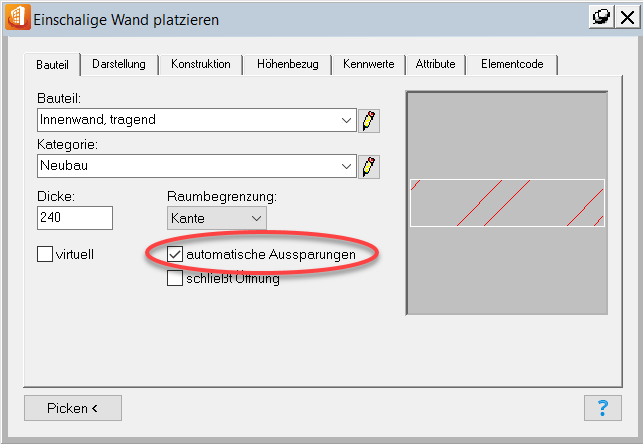Click into the Dicke field with 240

[x=75, y=218]
